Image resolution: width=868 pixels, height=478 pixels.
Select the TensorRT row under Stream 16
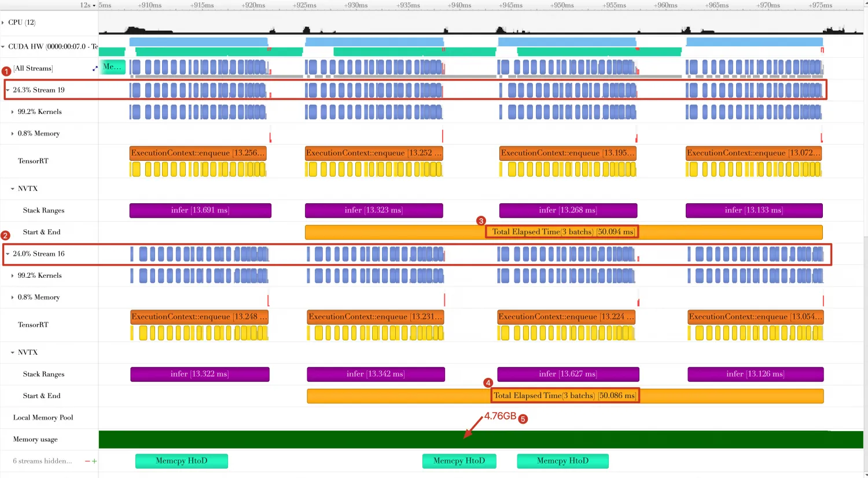point(33,325)
